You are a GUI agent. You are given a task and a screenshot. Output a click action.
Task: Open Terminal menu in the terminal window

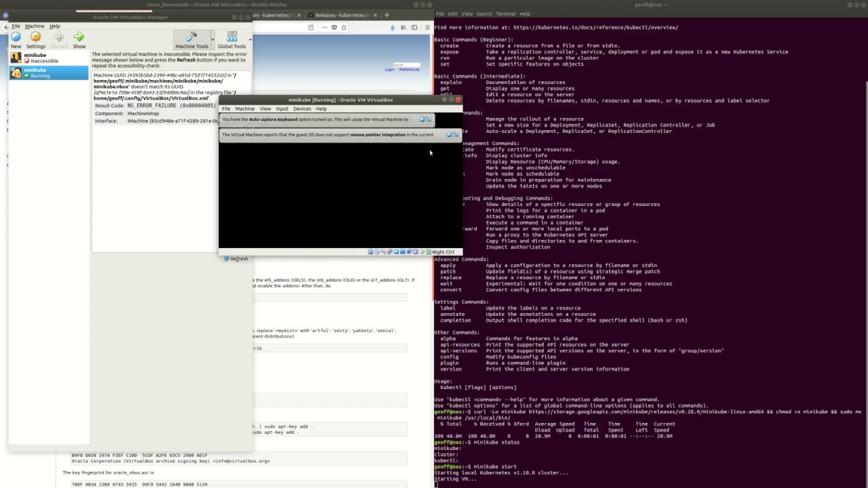pyautogui.click(x=506, y=14)
